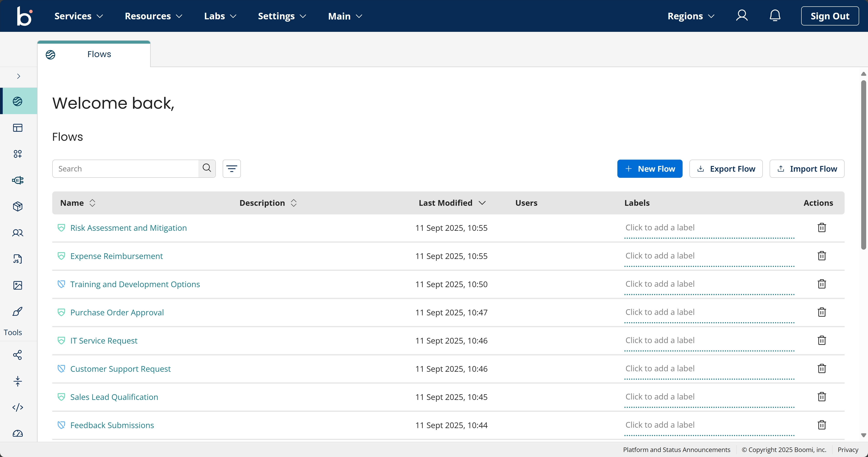The image size is (868, 457).
Task: Open the Expense Reimbursement flow
Action: point(116,256)
